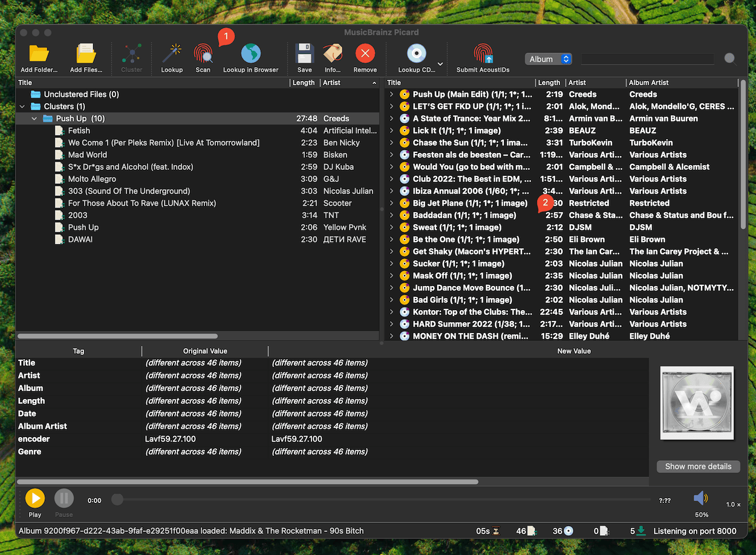Expand the Baddadan album row
This screenshot has height=555, width=756.
pyautogui.click(x=391, y=215)
